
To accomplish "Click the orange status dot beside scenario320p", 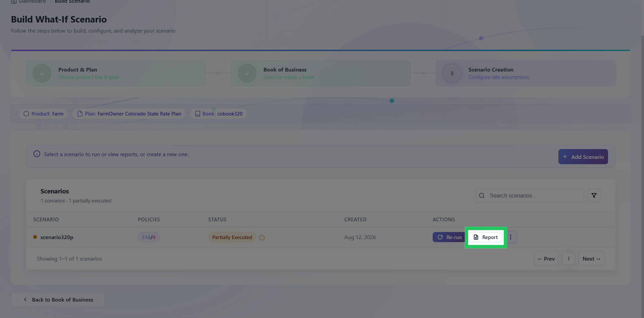I will click(35, 237).
